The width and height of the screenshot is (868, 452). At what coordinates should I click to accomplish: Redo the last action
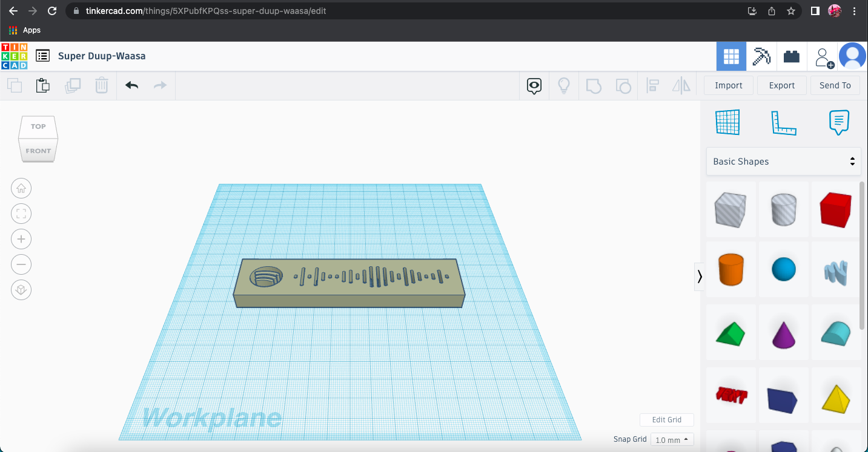[160, 85]
